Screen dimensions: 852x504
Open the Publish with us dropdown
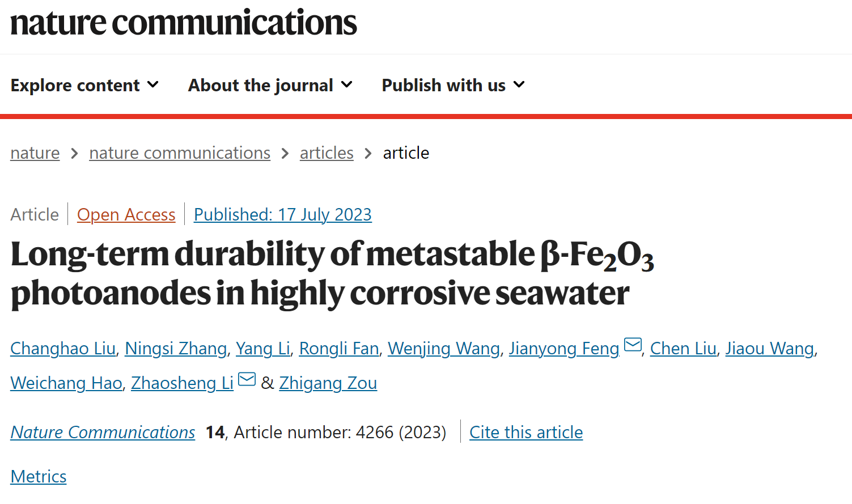[453, 85]
